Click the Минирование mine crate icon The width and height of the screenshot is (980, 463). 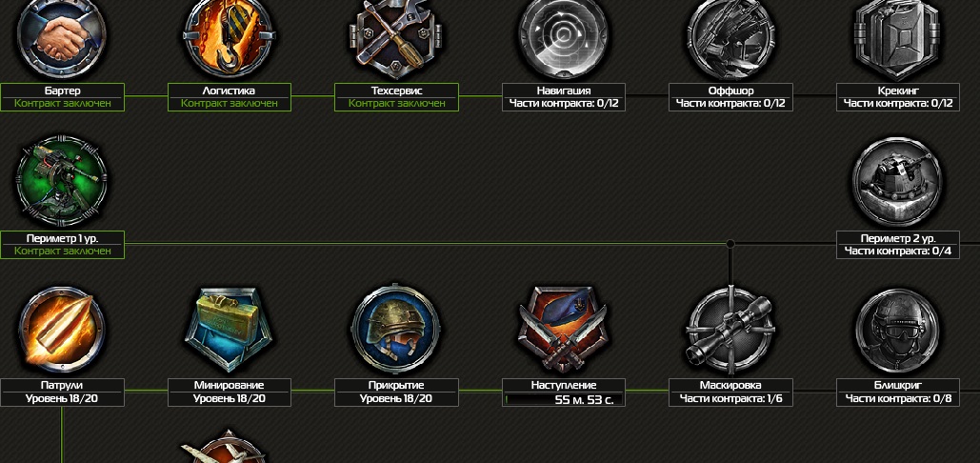(230, 330)
